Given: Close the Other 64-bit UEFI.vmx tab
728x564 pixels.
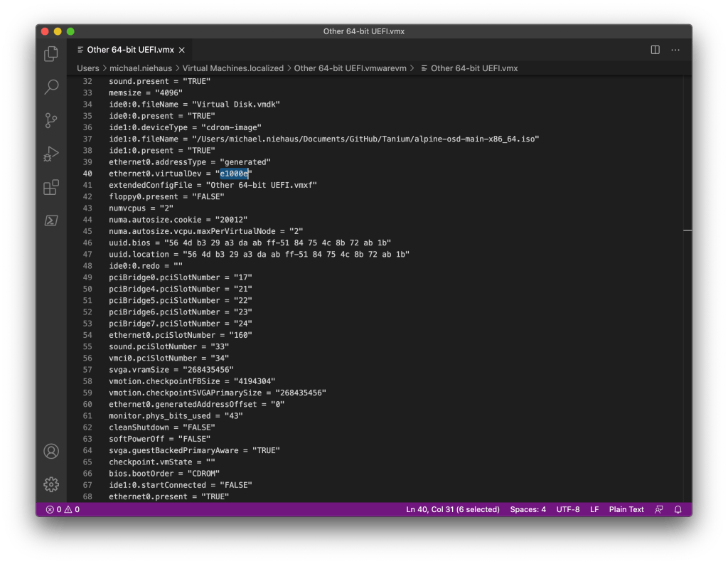Looking at the screenshot, I should pyautogui.click(x=182, y=50).
